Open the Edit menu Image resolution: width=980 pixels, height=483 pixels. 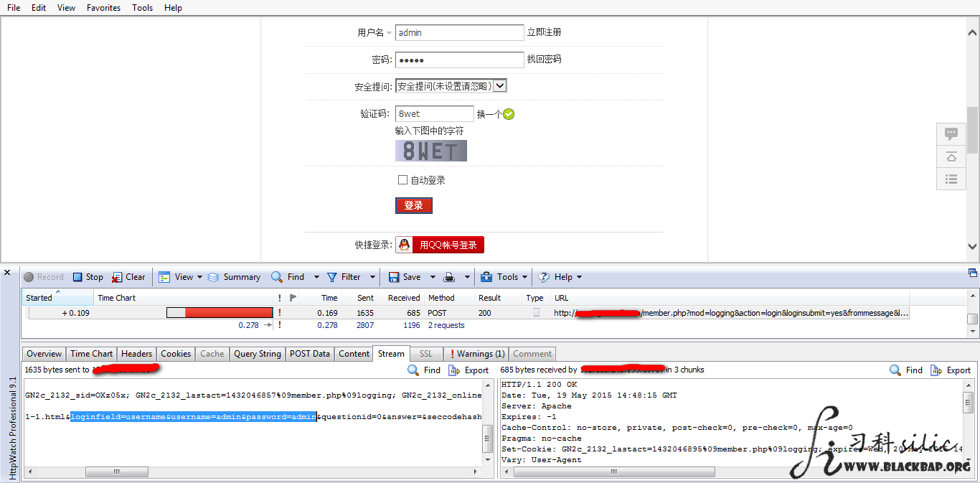(x=39, y=8)
